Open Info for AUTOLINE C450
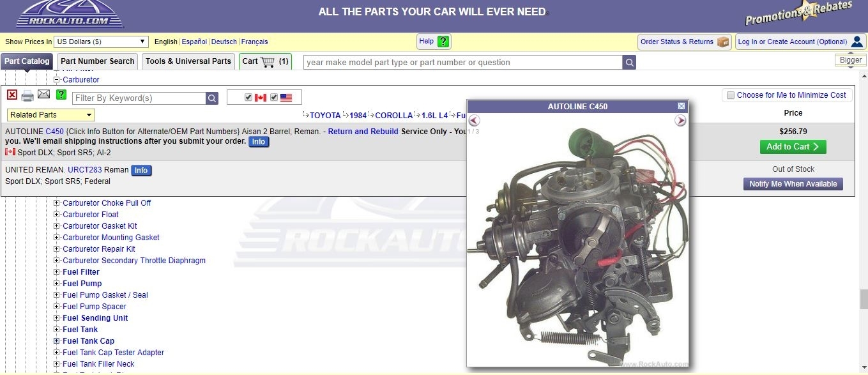The height and width of the screenshot is (375, 868). [x=258, y=142]
